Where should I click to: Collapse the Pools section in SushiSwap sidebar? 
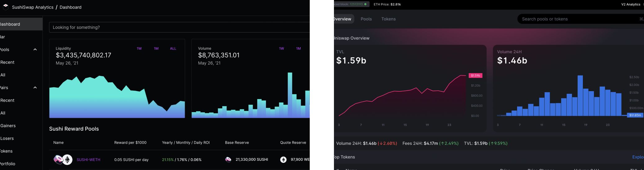click(x=35, y=50)
